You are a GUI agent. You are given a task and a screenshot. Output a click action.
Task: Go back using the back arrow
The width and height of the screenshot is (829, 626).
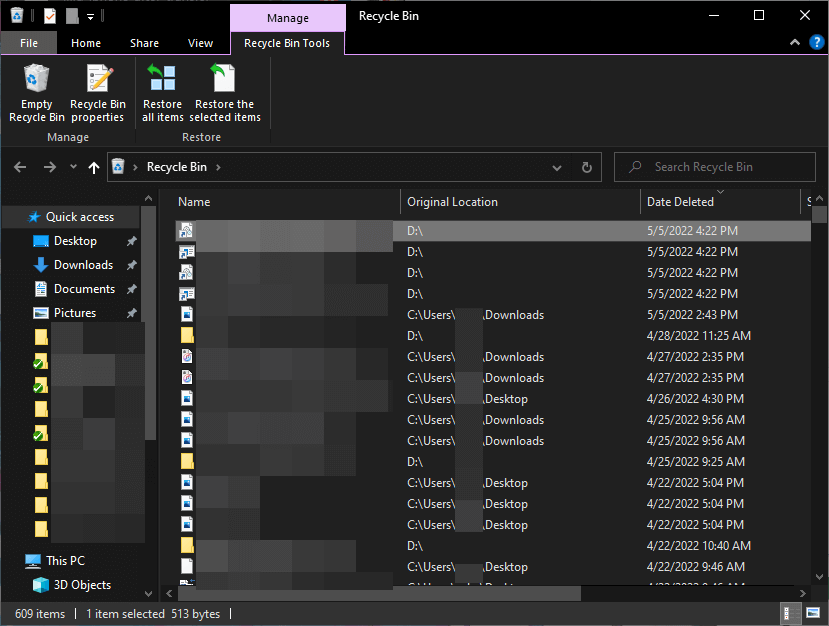(18, 167)
